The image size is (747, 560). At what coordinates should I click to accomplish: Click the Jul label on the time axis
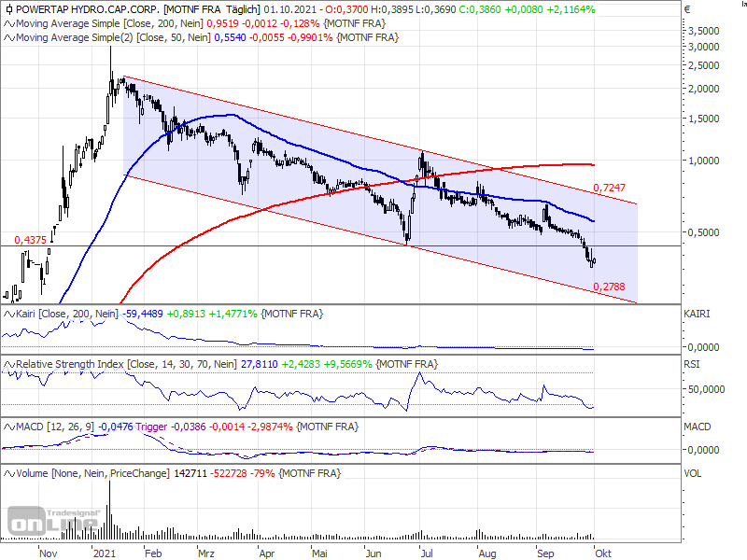[x=427, y=553]
